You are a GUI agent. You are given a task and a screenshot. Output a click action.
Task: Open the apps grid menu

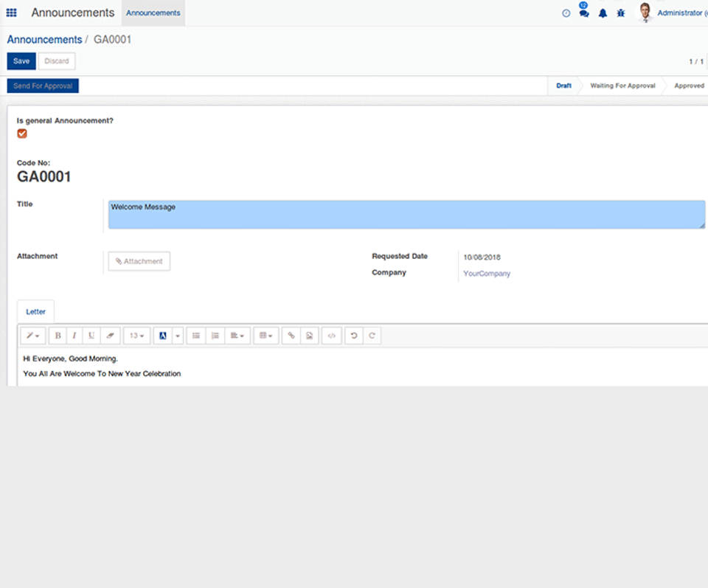(x=11, y=13)
